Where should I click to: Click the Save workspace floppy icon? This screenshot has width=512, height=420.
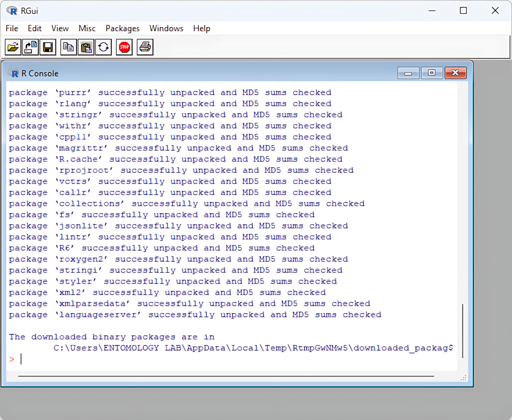click(x=48, y=47)
